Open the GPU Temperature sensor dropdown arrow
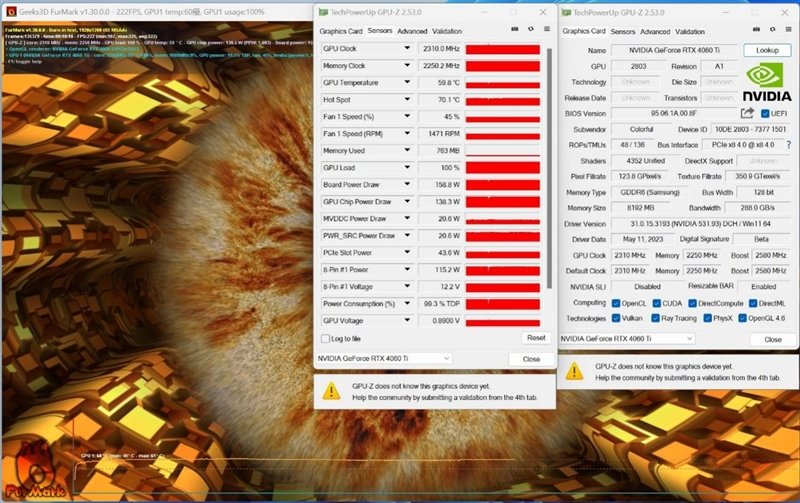The width and height of the screenshot is (800, 503). (x=407, y=82)
